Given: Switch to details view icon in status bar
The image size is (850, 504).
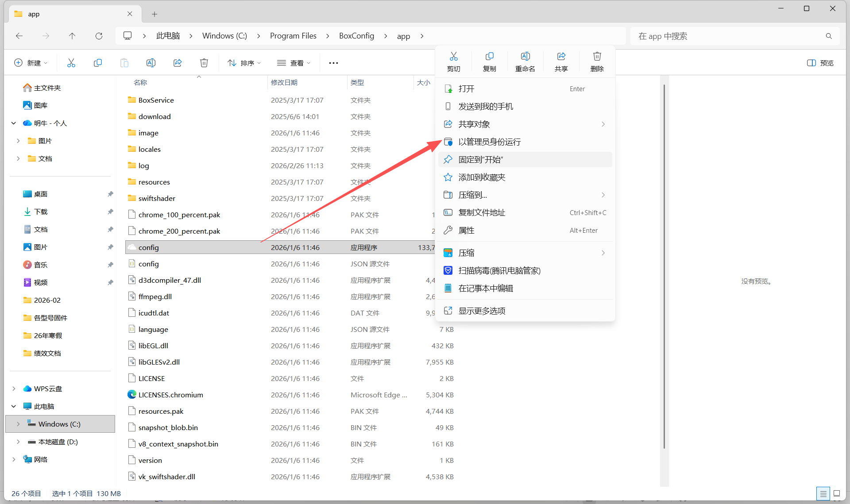Looking at the screenshot, I should point(823,493).
